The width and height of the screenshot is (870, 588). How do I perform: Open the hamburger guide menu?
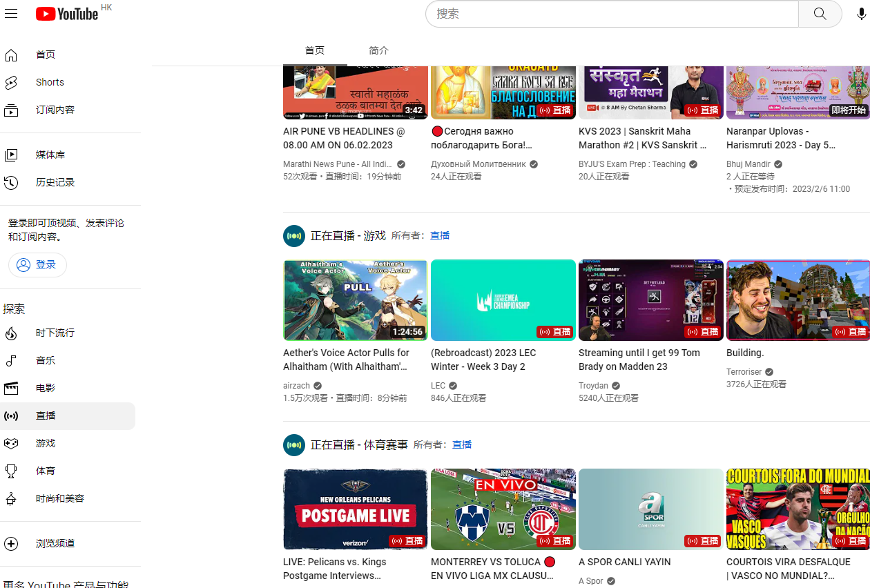tap(11, 14)
